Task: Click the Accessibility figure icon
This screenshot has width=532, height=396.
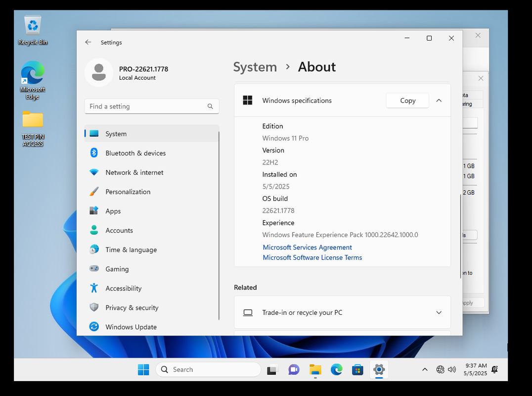Action: click(x=94, y=288)
